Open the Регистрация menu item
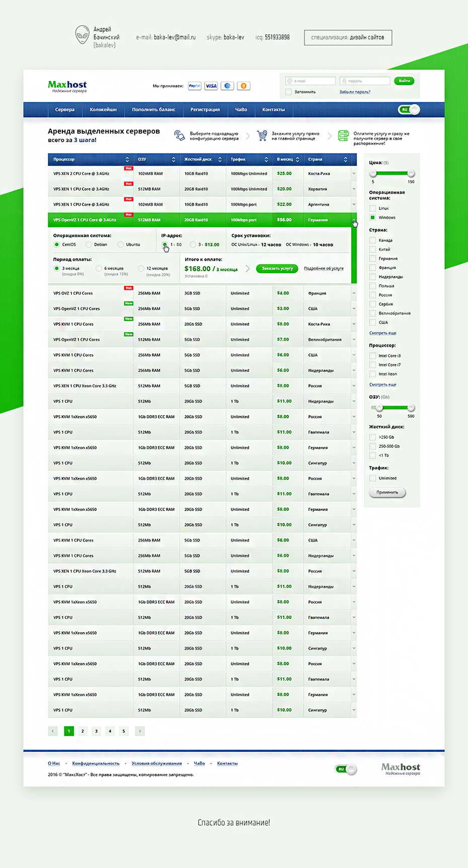 205,110
